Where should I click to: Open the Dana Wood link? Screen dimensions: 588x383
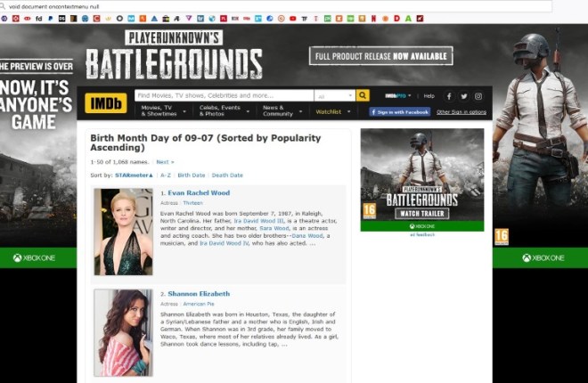click(x=307, y=236)
